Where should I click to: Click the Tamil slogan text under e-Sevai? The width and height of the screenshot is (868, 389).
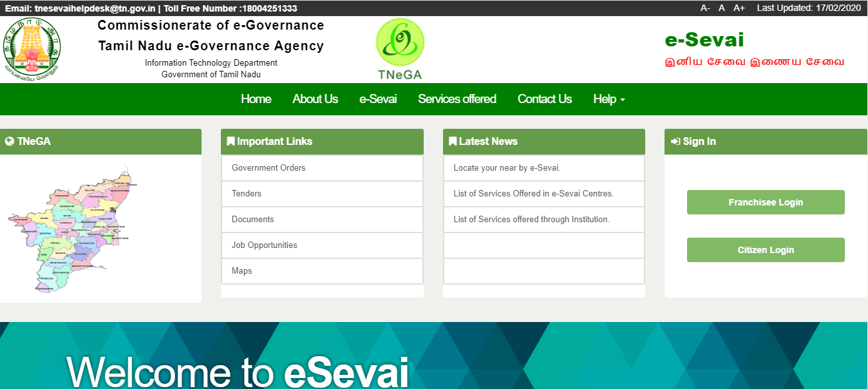coord(755,62)
